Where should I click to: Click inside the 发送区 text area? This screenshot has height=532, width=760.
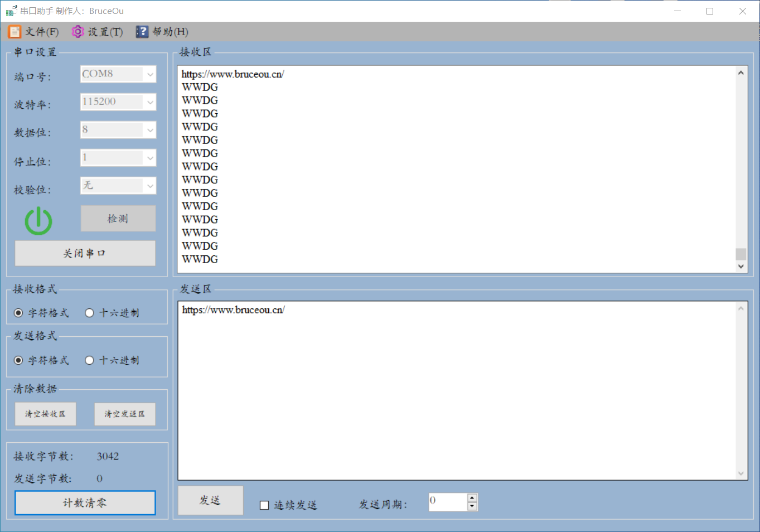coord(462,391)
